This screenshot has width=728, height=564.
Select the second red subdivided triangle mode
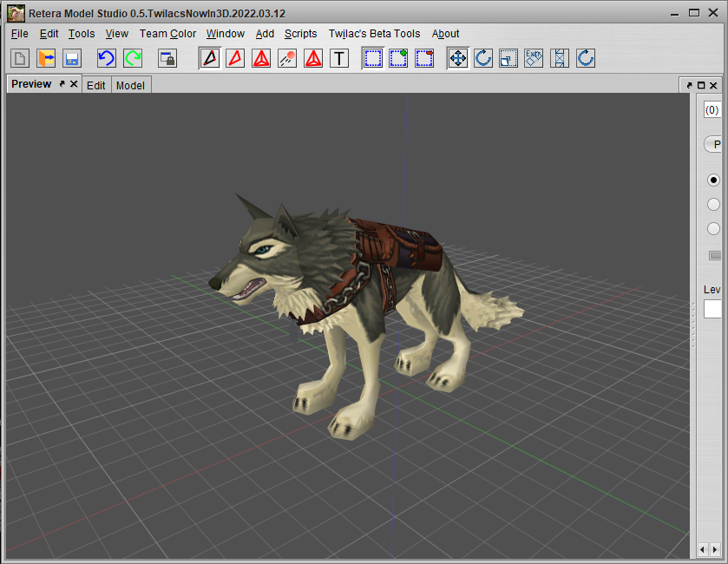tap(313, 58)
